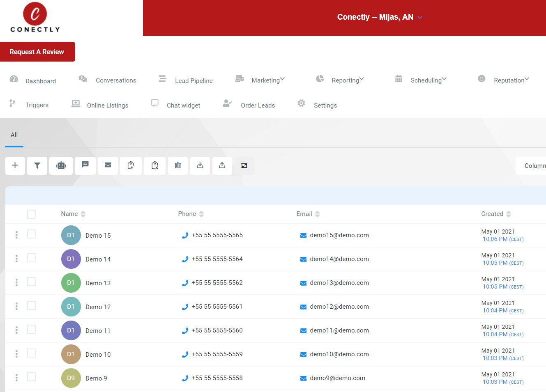Click the Request A Review button
The image size is (546, 392).
37,52
